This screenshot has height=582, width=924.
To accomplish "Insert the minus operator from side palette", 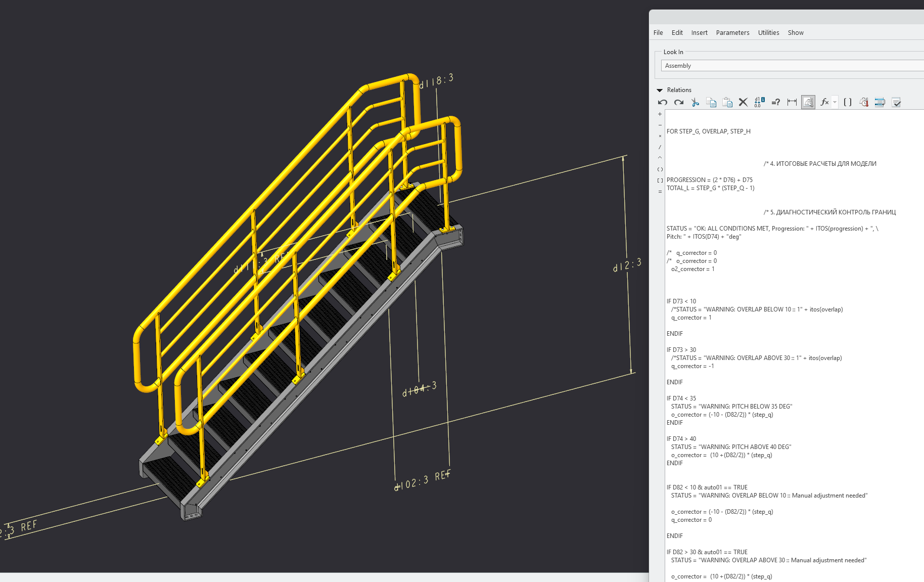I will (660, 125).
